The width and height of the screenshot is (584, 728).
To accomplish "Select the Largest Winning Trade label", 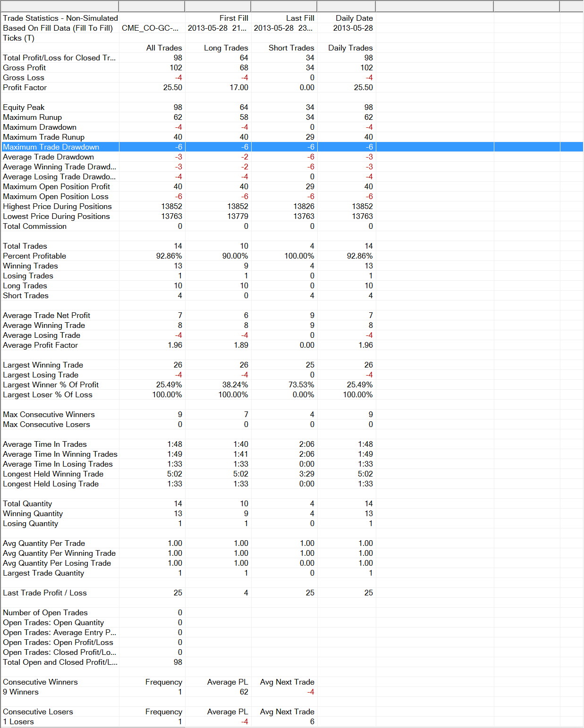I will click(43, 365).
